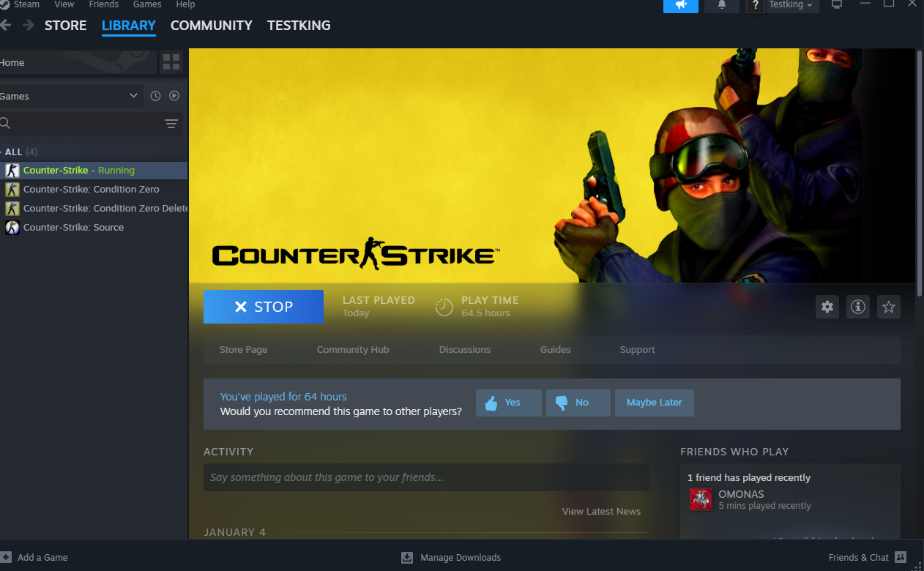Screen dimensions: 924x571
Task: Open the game settings gear icon
Action: 827,307
